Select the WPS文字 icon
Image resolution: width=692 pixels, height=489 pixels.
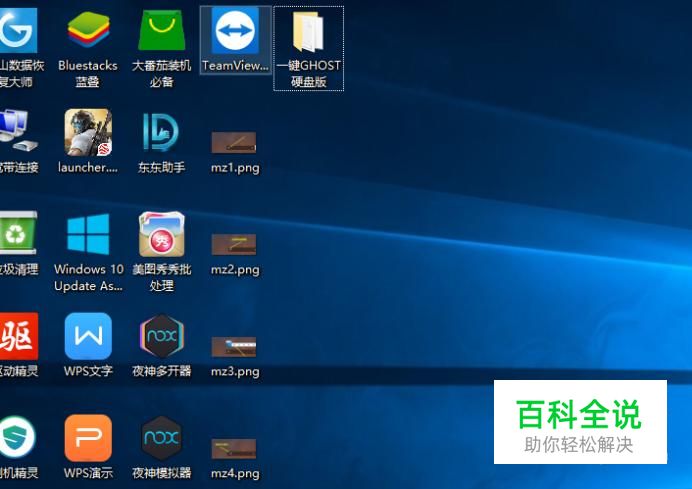coord(88,336)
